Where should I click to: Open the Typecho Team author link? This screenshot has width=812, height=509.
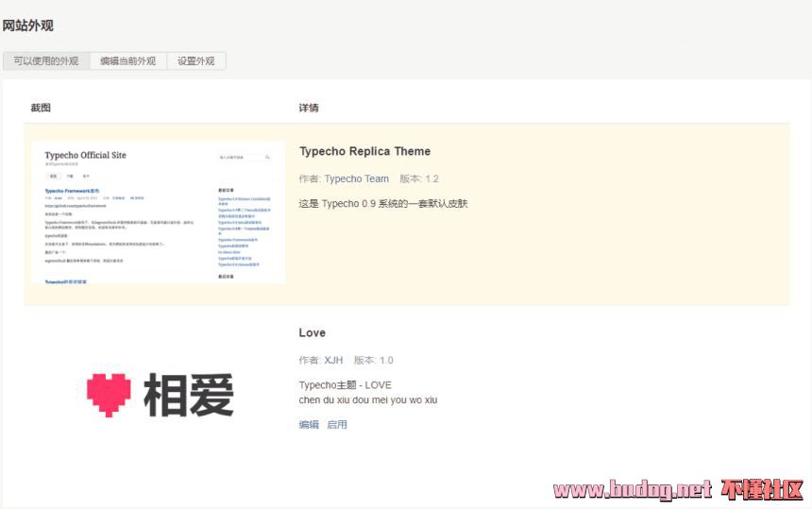(356, 178)
